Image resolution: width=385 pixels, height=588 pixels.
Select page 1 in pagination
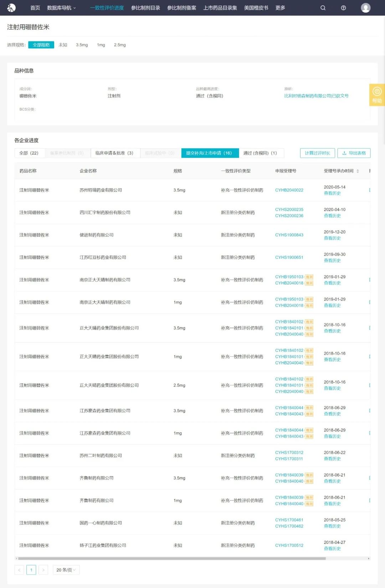(31, 570)
